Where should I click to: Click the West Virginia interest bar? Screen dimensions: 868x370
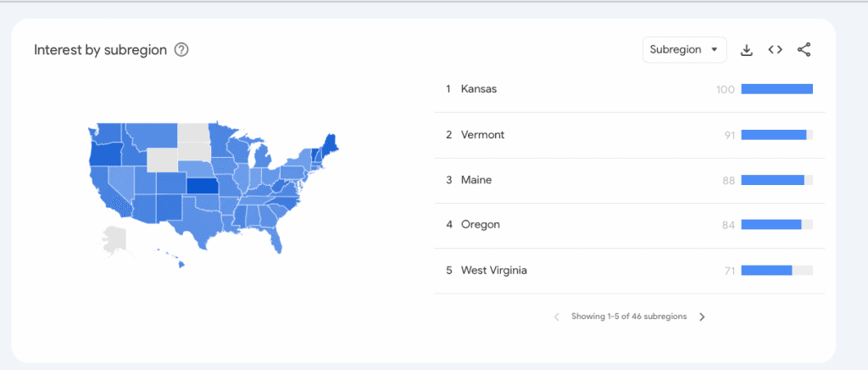click(x=766, y=270)
